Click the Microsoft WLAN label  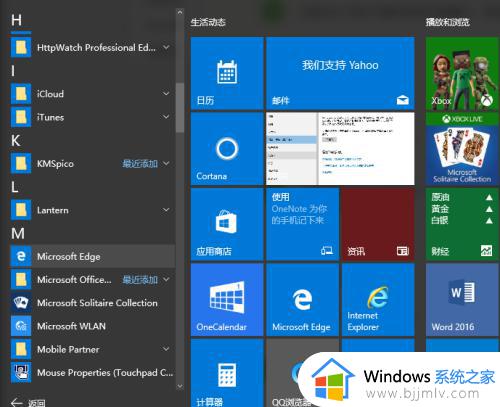point(71,326)
